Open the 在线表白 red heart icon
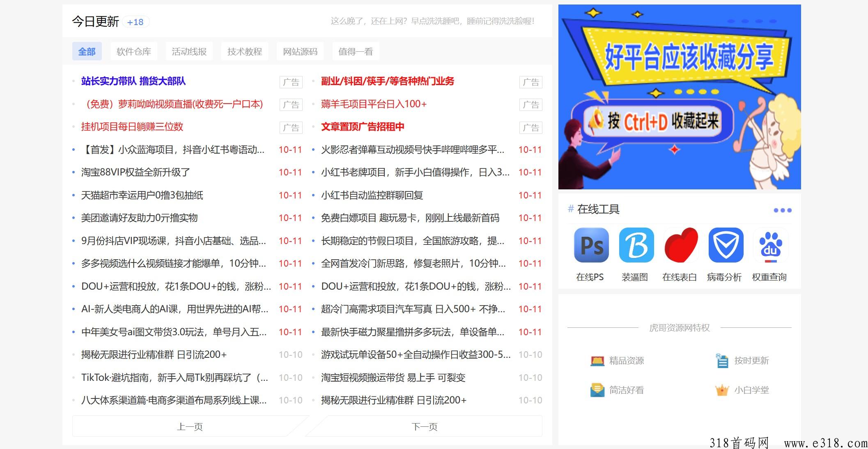 point(680,245)
